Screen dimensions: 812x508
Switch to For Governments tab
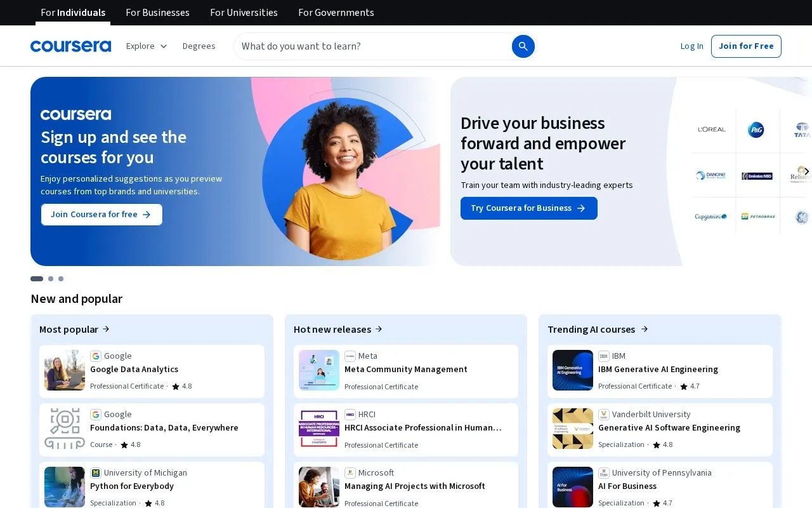336,13
